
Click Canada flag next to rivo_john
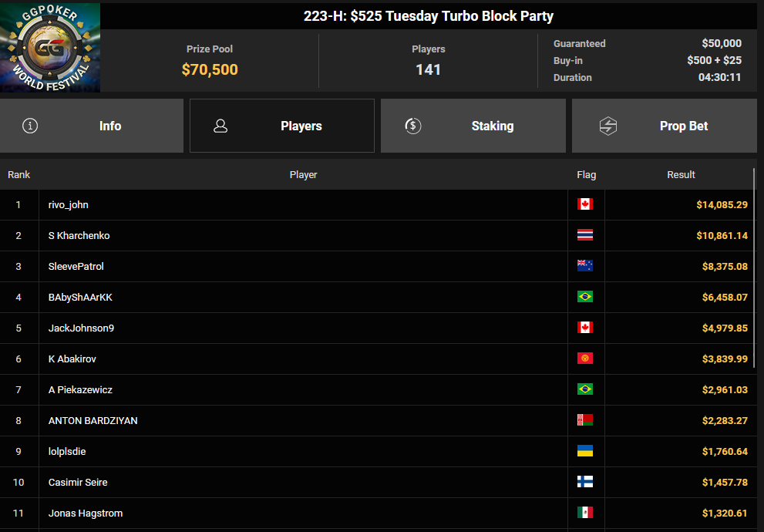tap(584, 204)
